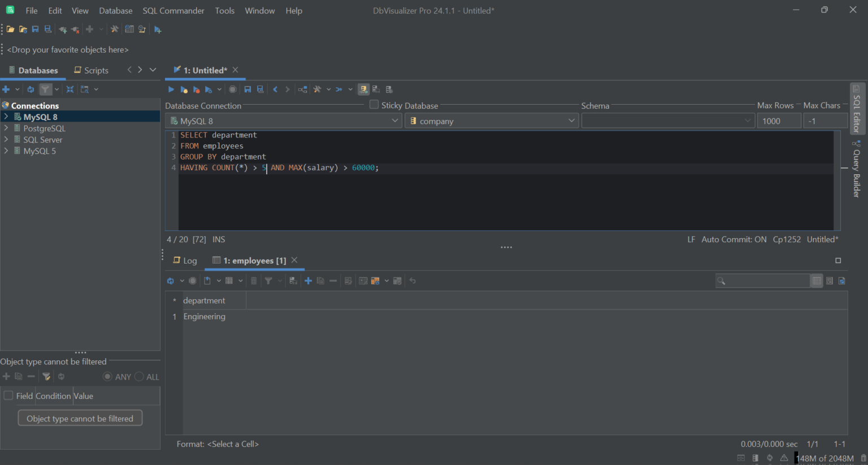Click the Object type cannot be filtered button
Screen dimensions: 868x465
[80, 418]
